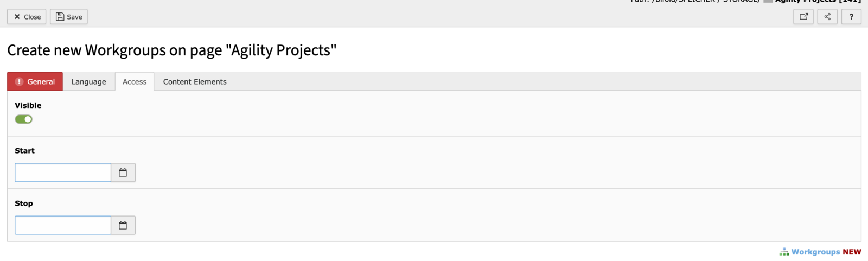Image resolution: width=868 pixels, height=261 pixels.
Task: Click the Workgroups NEW label
Action: click(x=826, y=252)
